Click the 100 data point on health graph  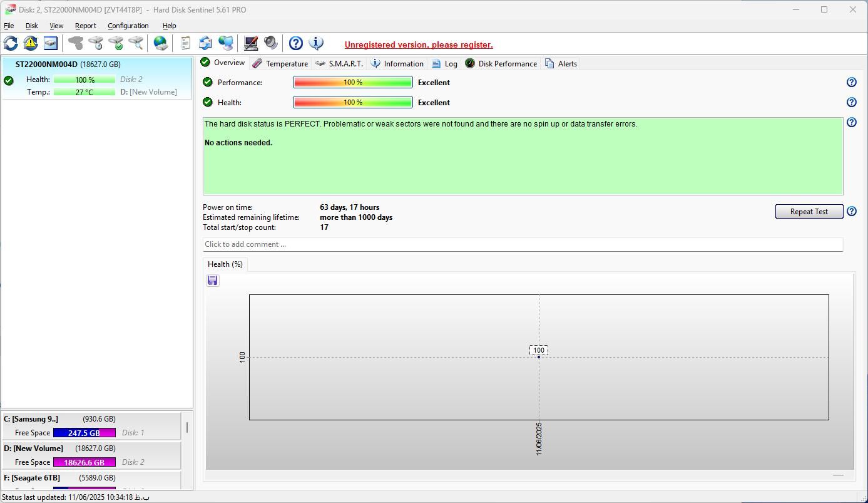[539, 357]
